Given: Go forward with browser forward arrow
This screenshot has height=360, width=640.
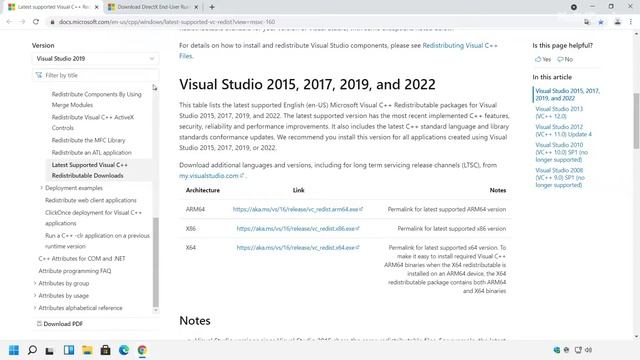Looking at the screenshot, I should [x=22, y=22].
